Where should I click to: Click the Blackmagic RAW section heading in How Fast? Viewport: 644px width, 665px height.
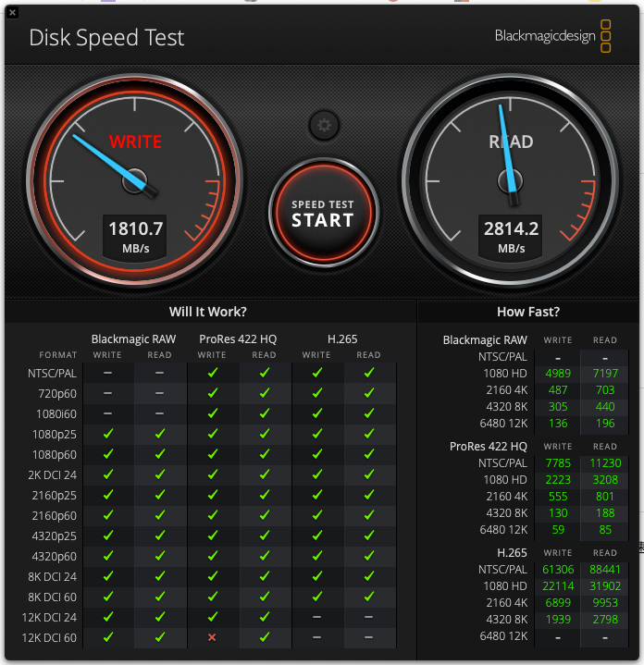pyautogui.click(x=485, y=340)
